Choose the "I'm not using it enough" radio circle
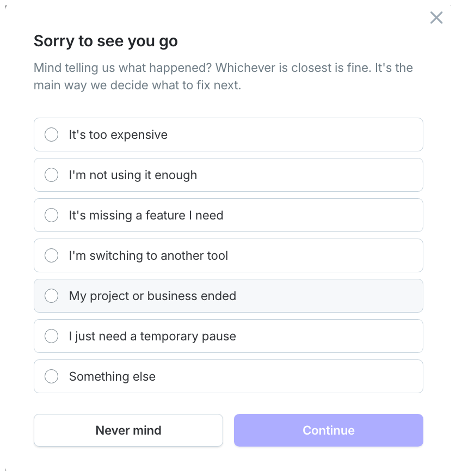456x476 pixels. [51, 175]
